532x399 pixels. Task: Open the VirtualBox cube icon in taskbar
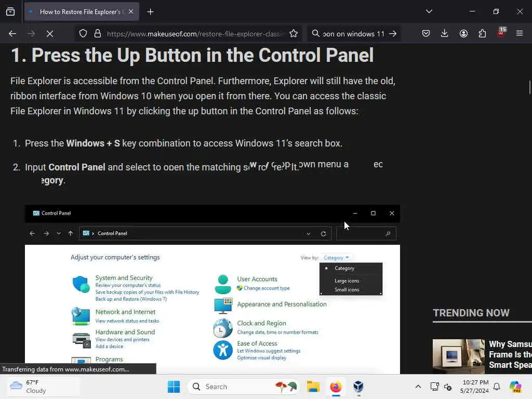coord(358,387)
